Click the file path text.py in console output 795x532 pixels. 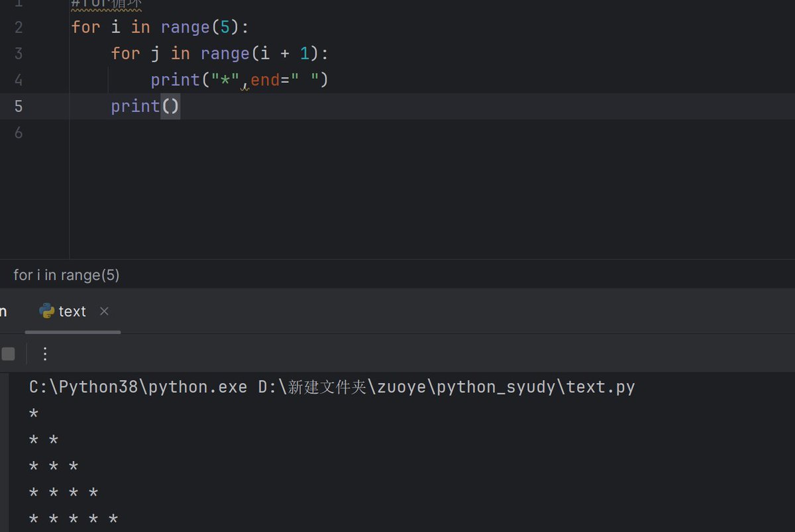tap(600, 387)
